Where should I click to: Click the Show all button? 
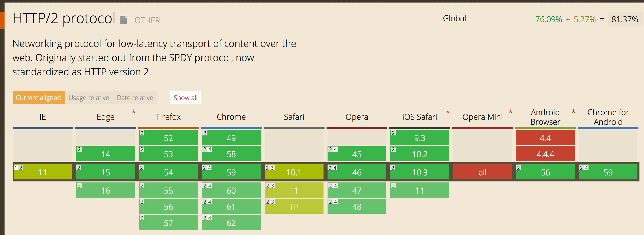(185, 98)
